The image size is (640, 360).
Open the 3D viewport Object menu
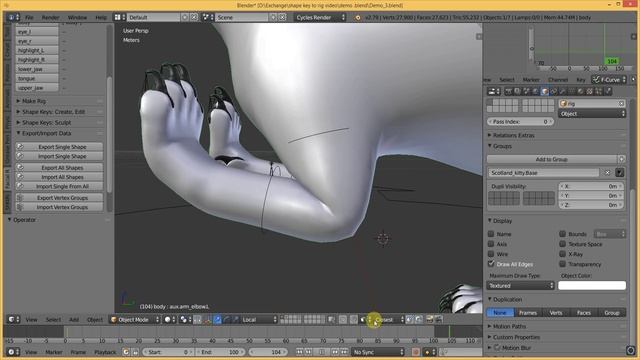95,320
